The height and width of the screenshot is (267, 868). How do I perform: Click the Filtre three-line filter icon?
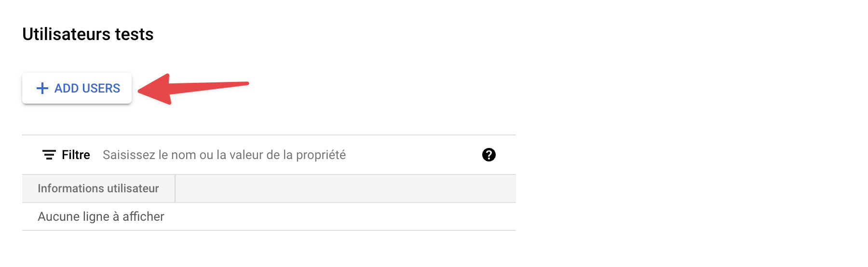(x=49, y=155)
